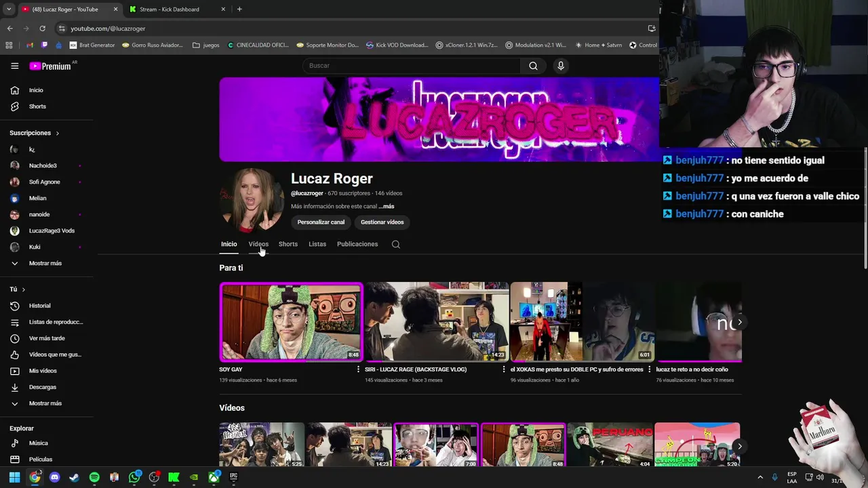Show hidden system tray icons

[x=759, y=477]
